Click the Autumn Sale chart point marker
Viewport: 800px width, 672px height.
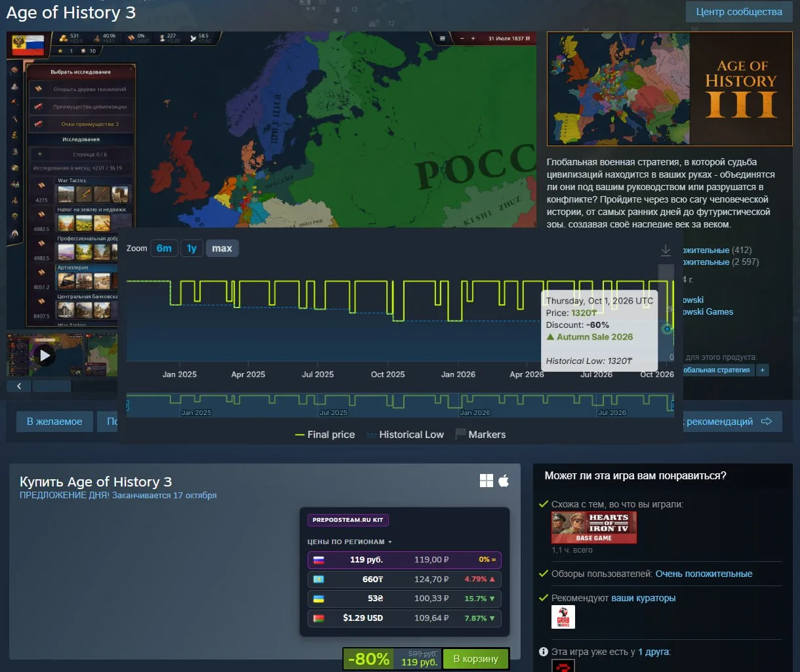click(x=667, y=328)
